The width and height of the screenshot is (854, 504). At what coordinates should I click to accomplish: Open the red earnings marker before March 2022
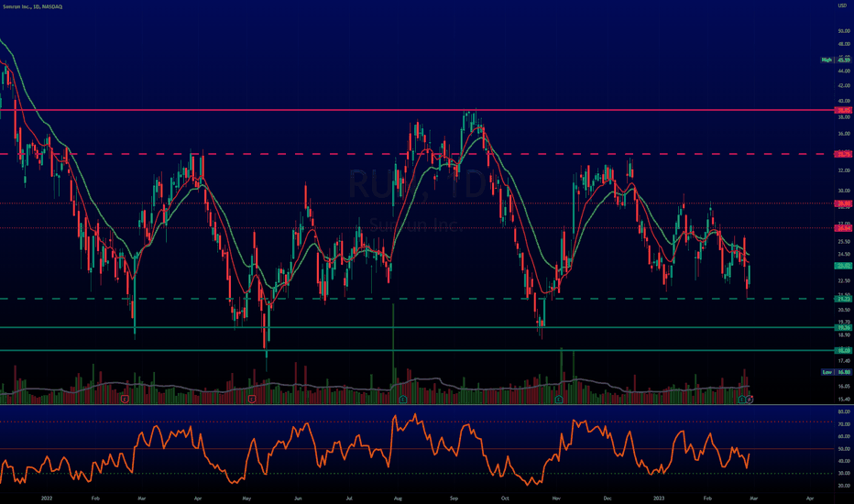125,400
